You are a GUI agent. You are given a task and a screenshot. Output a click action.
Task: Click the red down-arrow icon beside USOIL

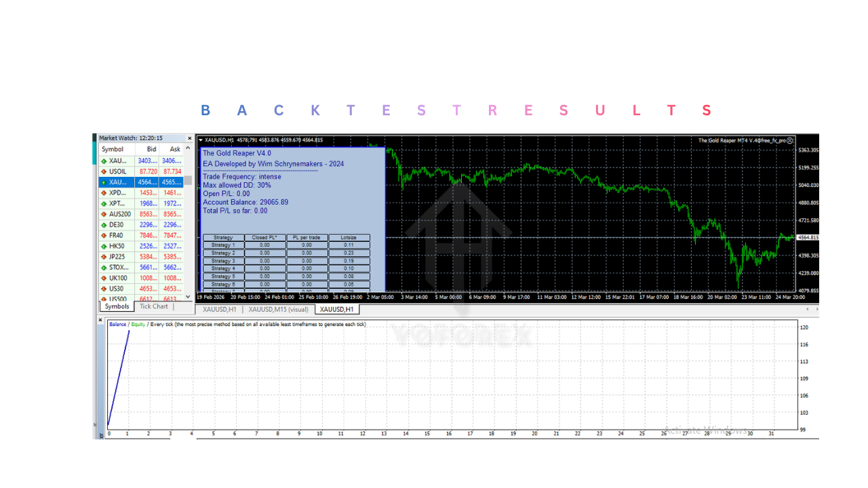pos(104,171)
